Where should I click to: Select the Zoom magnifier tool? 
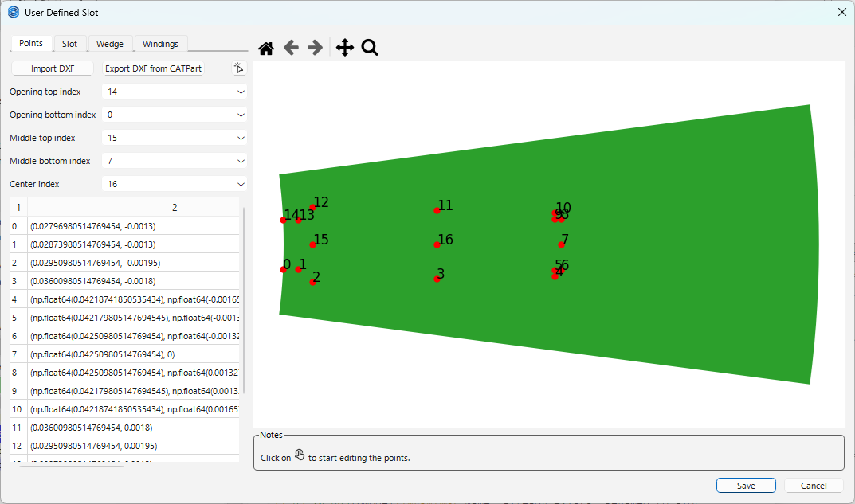tap(369, 49)
